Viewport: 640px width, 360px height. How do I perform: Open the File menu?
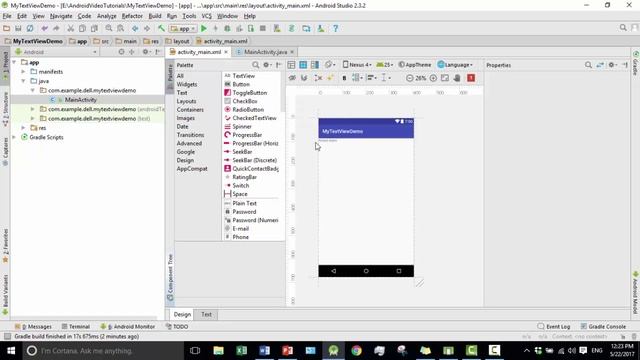click(7, 16)
